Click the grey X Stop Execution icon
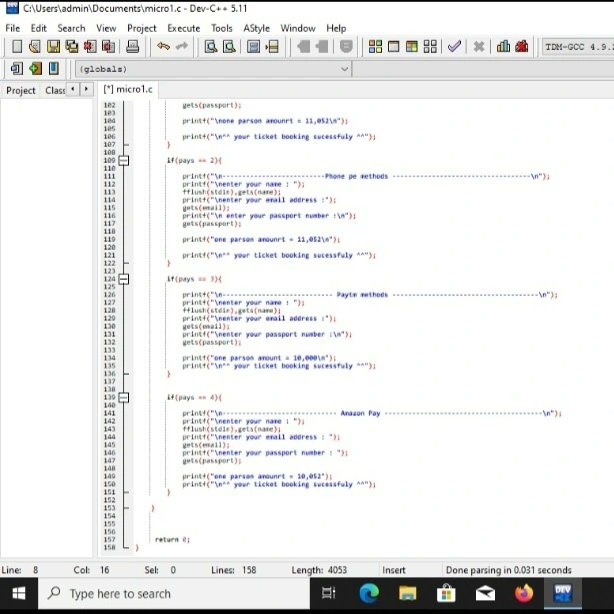Image resolution: width=614 pixels, height=614 pixels. click(x=479, y=47)
